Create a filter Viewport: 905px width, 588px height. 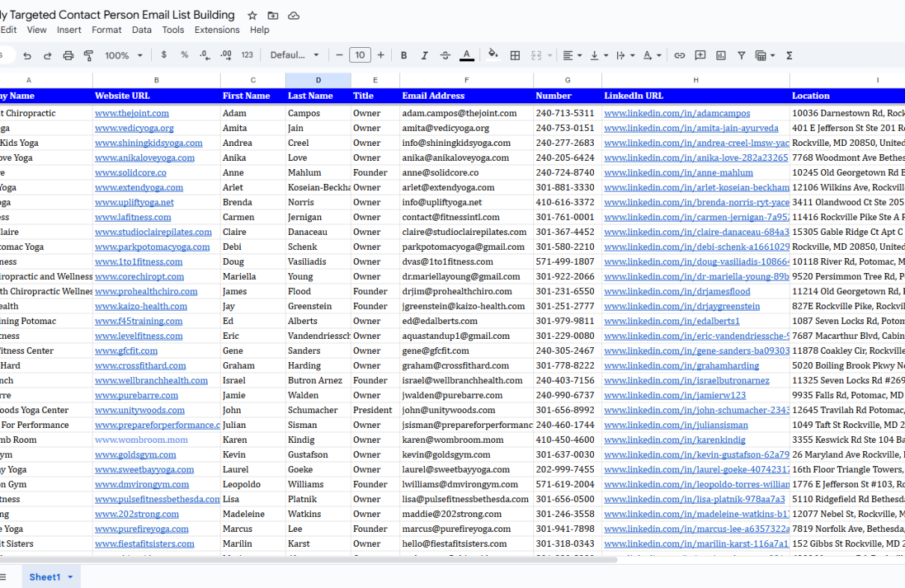tap(741, 55)
